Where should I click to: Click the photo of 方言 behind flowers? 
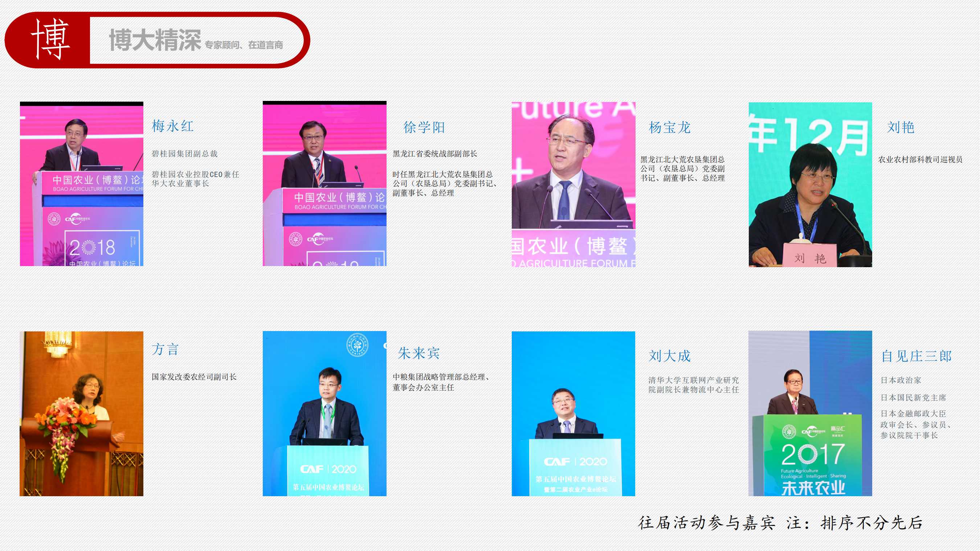pyautogui.click(x=81, y=414)
